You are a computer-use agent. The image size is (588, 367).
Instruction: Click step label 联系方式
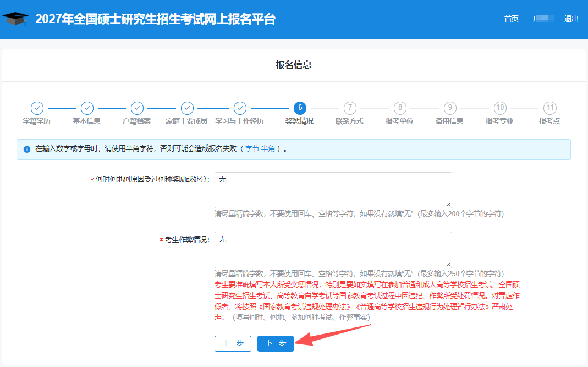(x=349, y=121)
